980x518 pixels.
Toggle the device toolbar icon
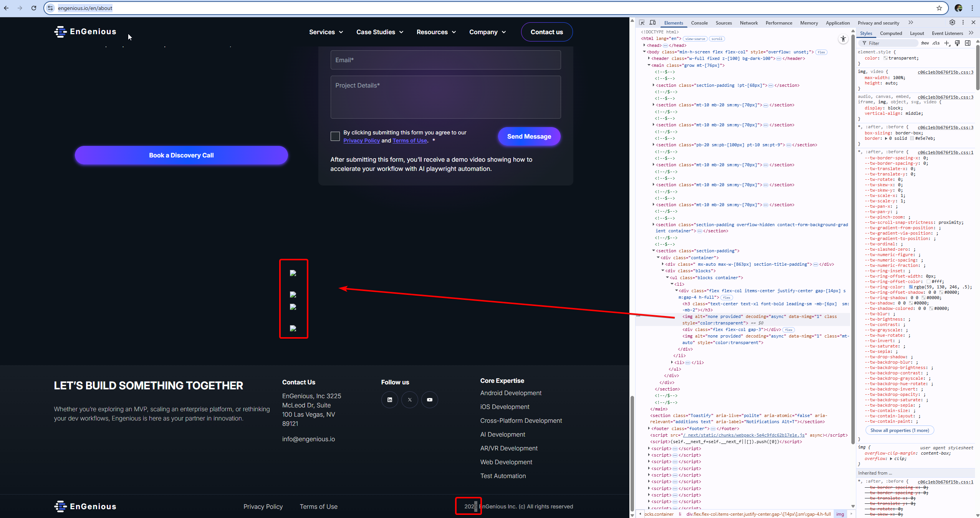click(652, 23)
